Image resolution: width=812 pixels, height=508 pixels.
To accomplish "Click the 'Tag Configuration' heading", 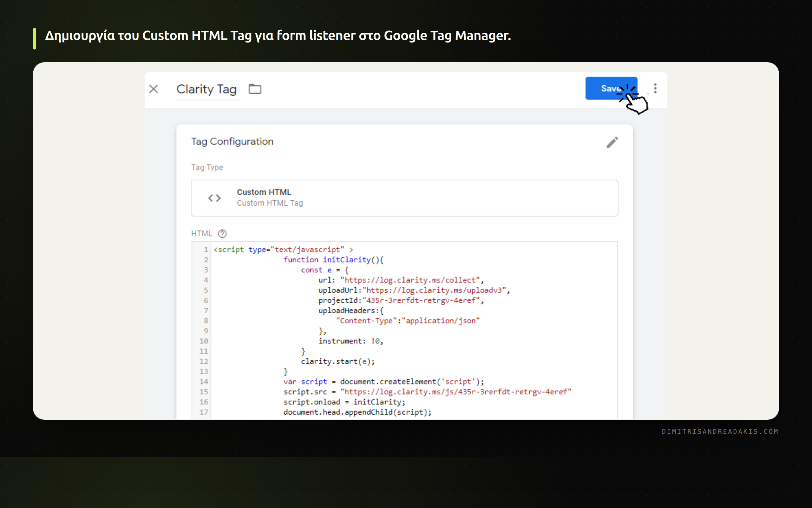I will 232,142.
